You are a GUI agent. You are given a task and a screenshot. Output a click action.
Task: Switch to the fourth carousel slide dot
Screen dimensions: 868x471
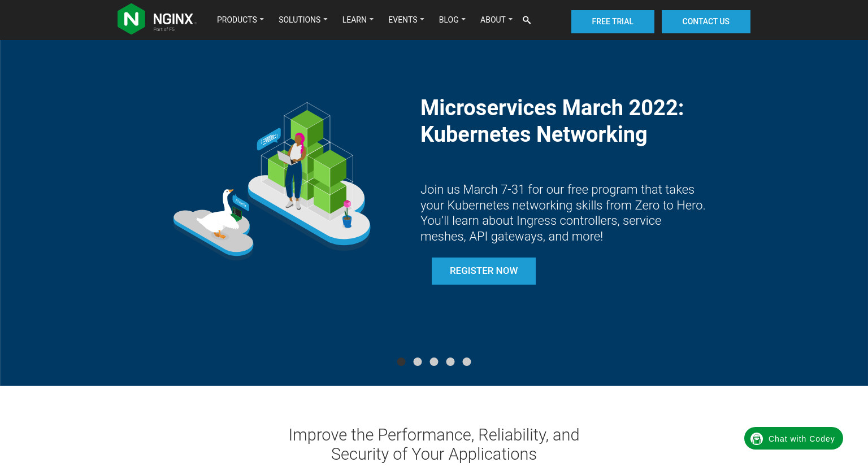450,362
